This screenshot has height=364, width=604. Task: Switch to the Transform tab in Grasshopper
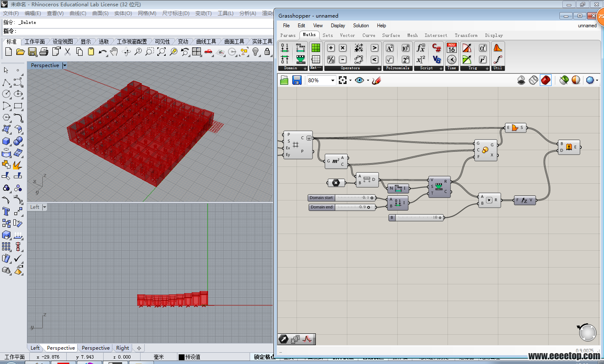pyautogui.click(x=466, y=35)
